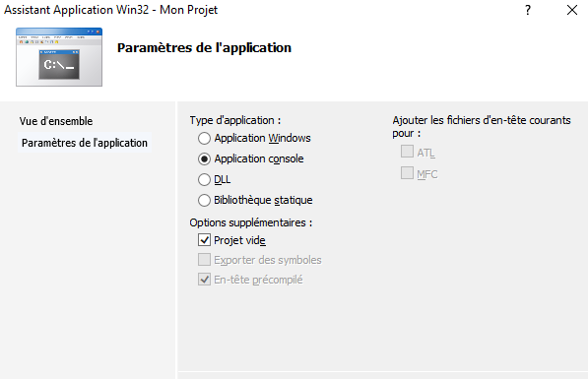Viewport: 588px width, 379px height.
Task: Click the C:\ console prompt banner image
Action: 59,57
